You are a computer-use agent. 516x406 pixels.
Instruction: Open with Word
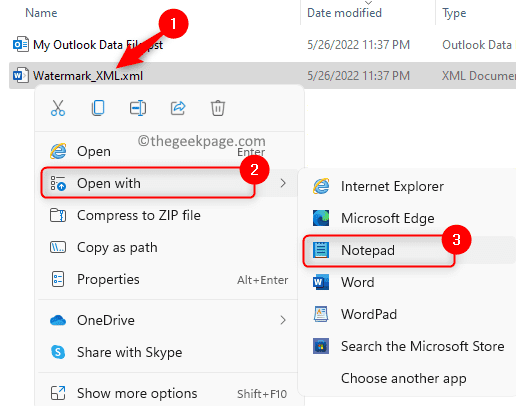click(x=409, y=282)
